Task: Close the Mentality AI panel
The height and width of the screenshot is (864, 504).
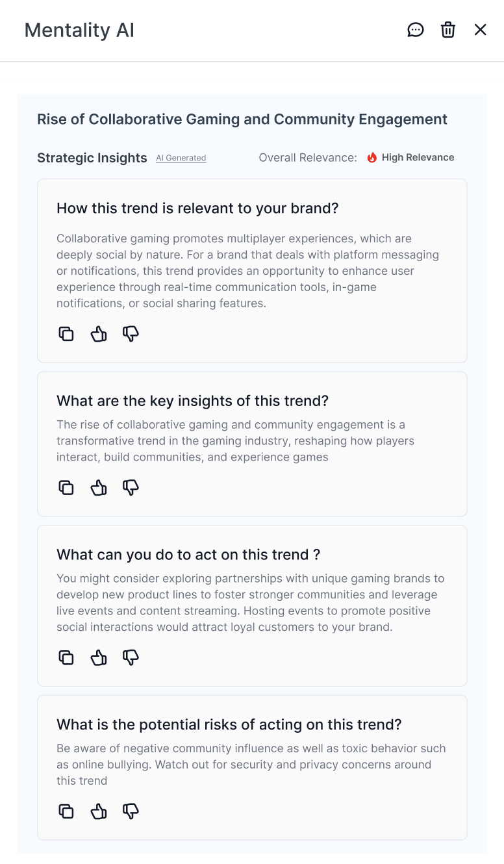Action: click(480, 30)
